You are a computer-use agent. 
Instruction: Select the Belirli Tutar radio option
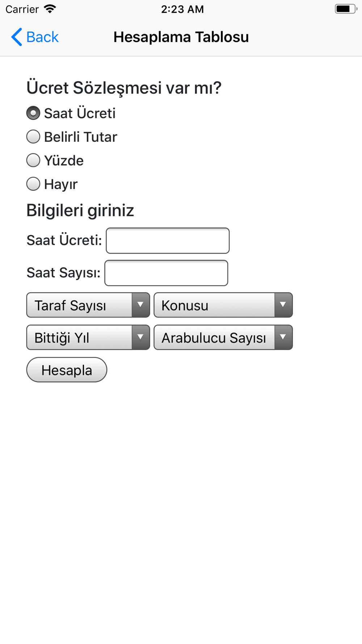pyautogui.click(x=33, y=137)
